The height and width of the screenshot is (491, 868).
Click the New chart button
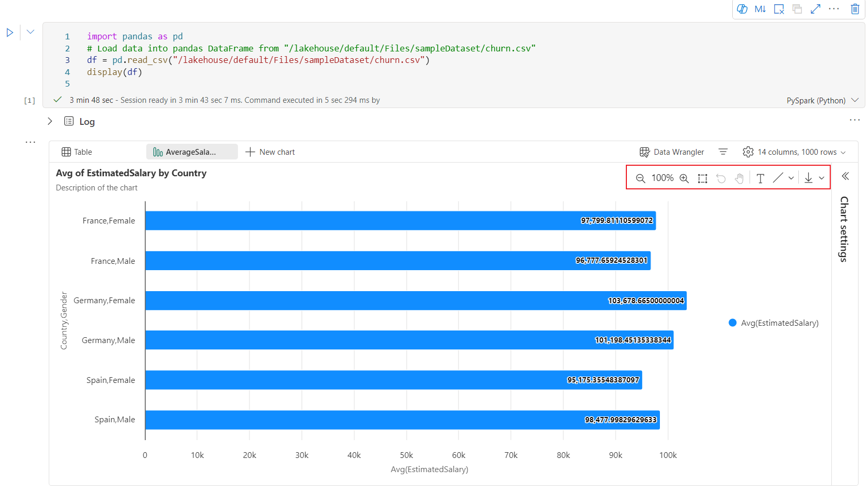pos(270,152)
